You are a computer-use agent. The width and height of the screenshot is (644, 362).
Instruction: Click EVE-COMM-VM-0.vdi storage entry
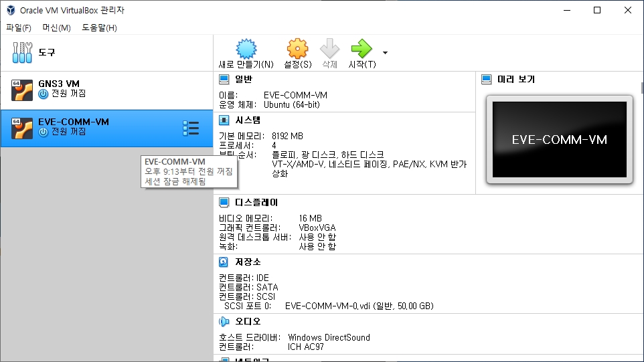tap(359, 306)
